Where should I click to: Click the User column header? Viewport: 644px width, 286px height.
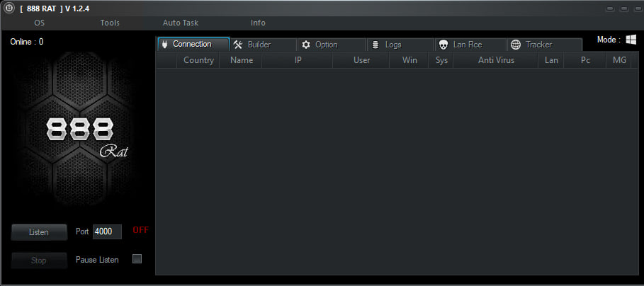point(361,60)
